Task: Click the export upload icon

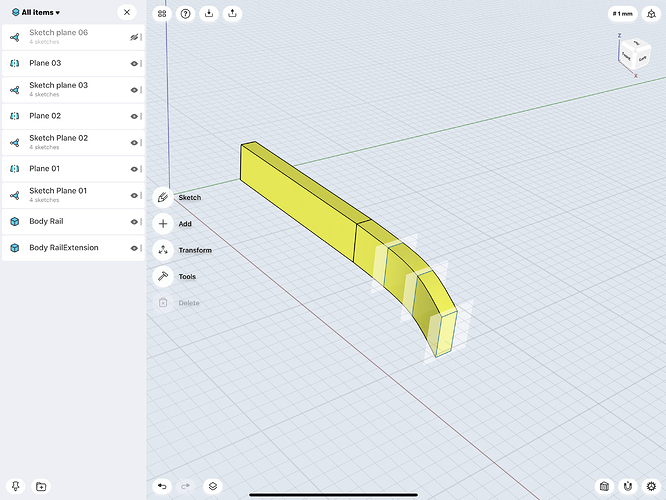Action: [232, 14]
